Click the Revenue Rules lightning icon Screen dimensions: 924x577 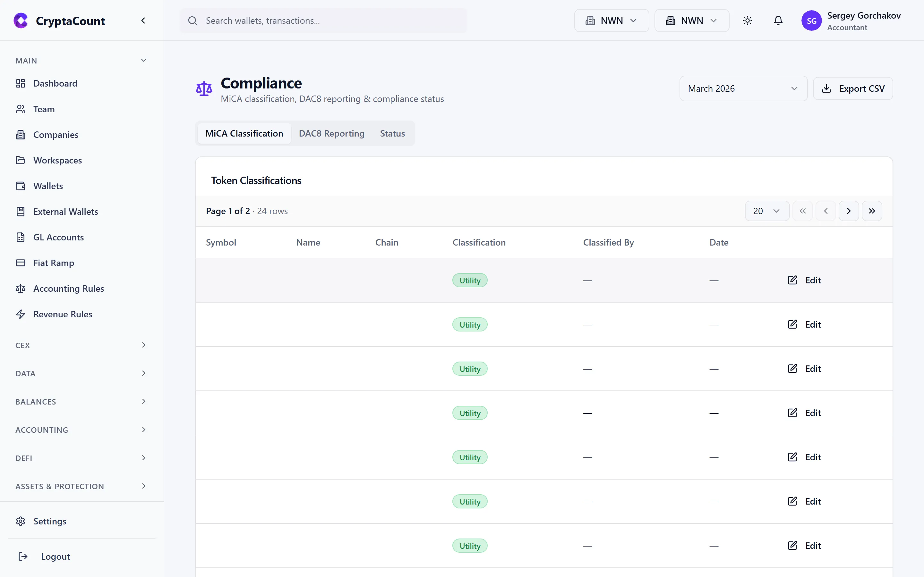coord(21,314)
